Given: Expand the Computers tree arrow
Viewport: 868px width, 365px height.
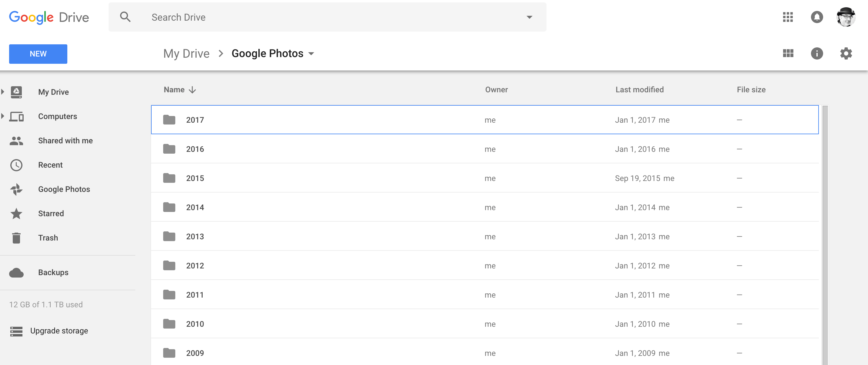Looking at the screenshot, I should tap(3, 116).
